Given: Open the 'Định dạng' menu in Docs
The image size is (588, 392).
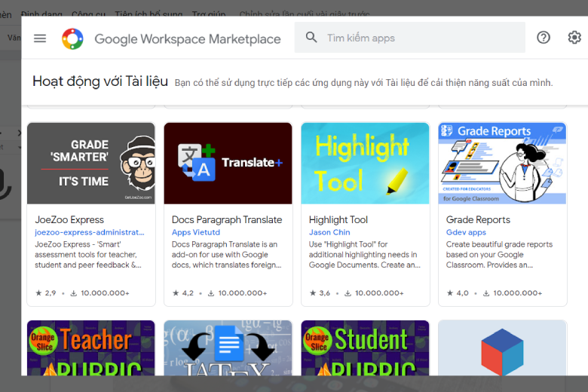Looking at the screenshot, I should [41, 14].
